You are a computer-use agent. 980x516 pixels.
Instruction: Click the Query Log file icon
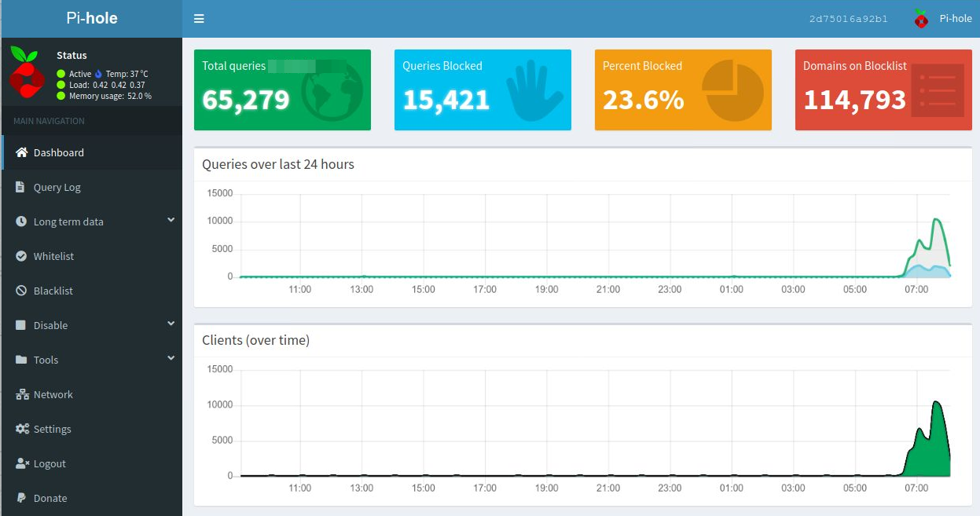(x=21, y=187)
